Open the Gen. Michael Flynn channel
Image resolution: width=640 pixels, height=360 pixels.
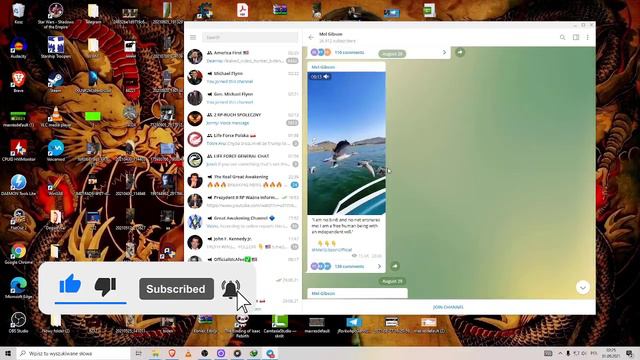[243, 98]
